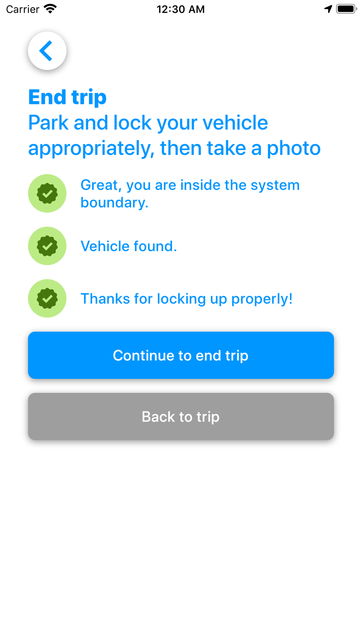The width and height of the screenshot is (362, 644).
Task: Tap 'then take a photo' instruction line
Action: 240,148
